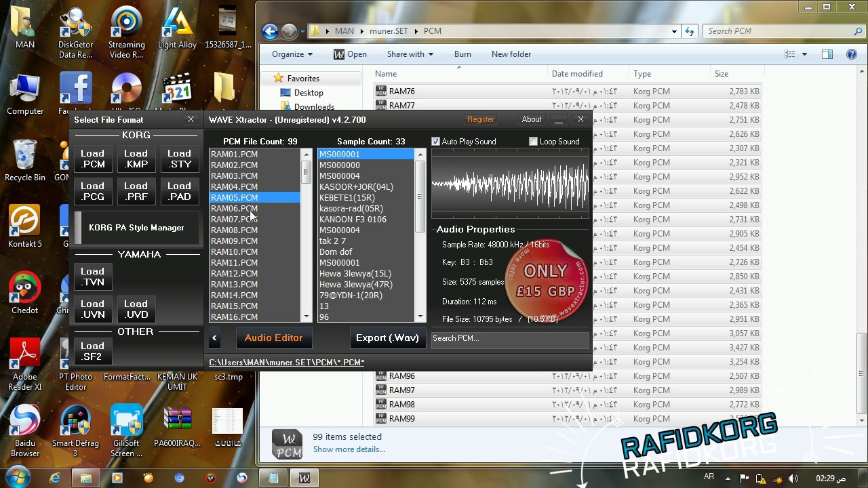Select RAM97 file in Explorer

567,390
